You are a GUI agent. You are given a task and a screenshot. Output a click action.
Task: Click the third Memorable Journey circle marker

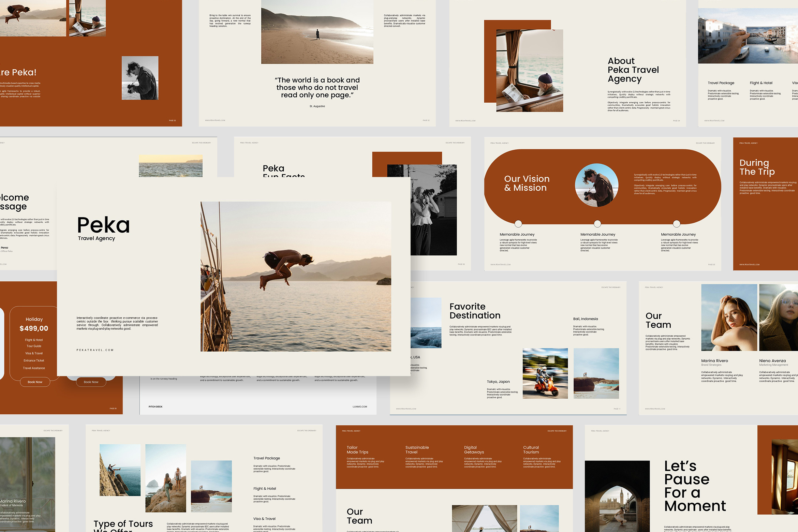point(676,224)
